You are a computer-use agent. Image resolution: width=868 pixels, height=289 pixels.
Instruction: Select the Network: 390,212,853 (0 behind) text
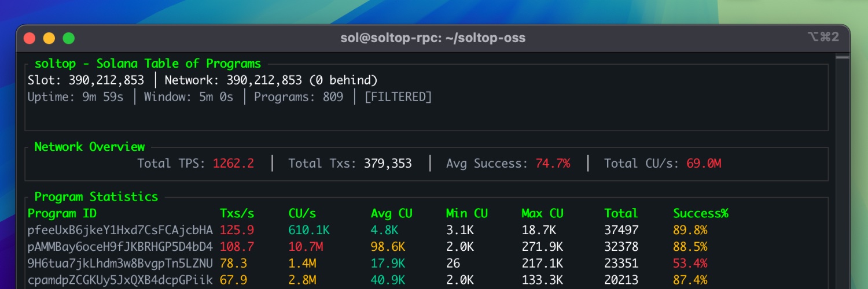[271, 80]
